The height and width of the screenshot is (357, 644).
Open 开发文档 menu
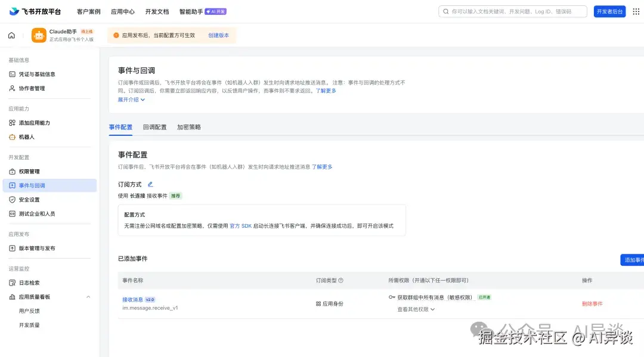(157, 11)
